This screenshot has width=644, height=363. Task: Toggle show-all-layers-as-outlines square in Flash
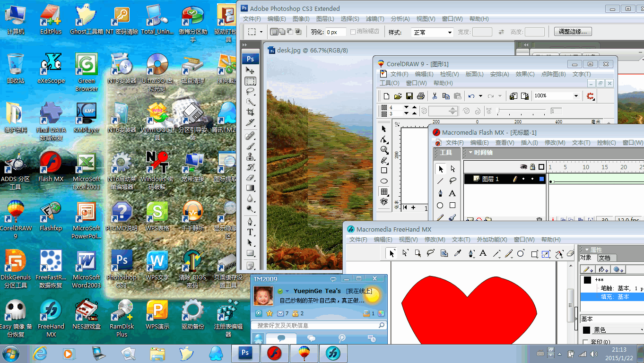pyautogui.click(x=541, y=167)
